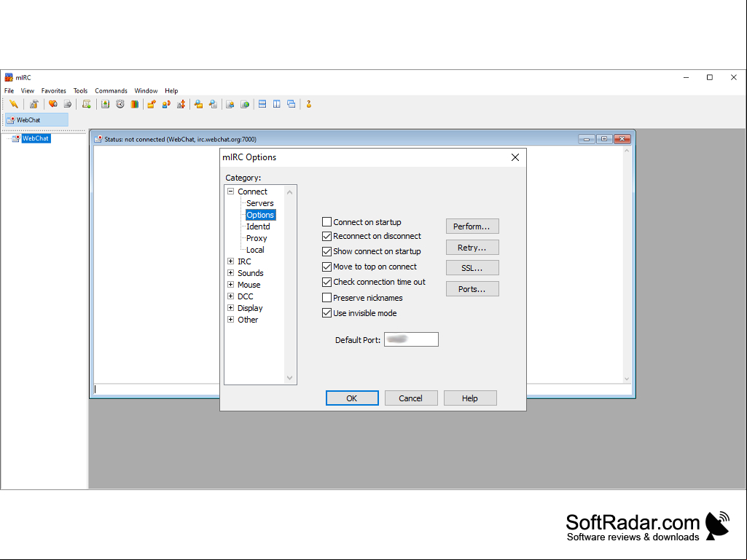Select Identd in category tree
Image resolution: width=747 pixels, height=560 pixels.
[x=258, y=226]
